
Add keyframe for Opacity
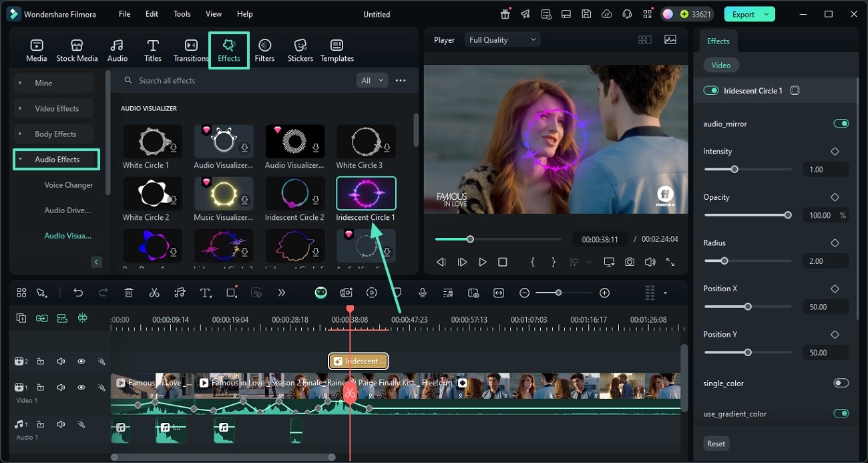[835, 197]
